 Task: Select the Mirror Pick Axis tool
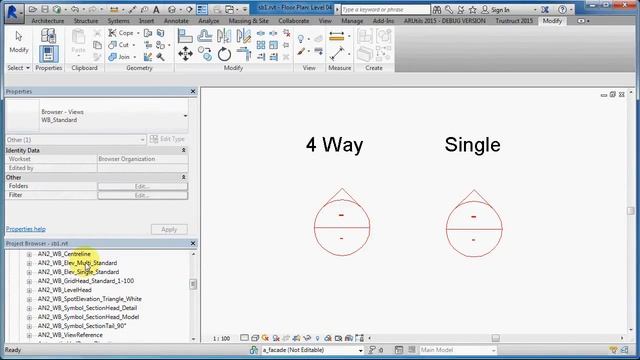tap(224, 36)
